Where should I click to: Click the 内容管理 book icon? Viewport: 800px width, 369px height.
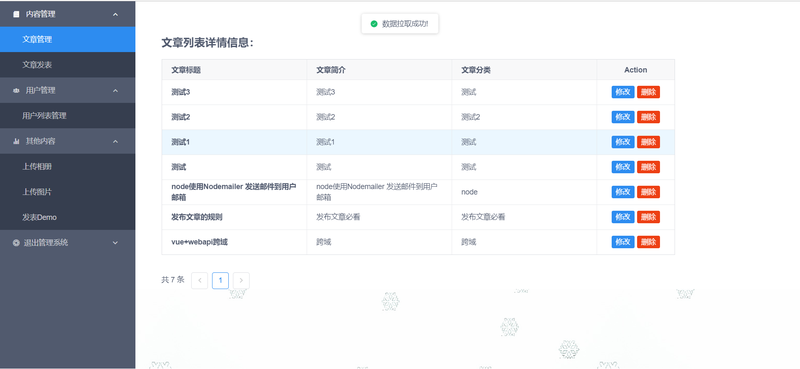(x=16, y=14)
